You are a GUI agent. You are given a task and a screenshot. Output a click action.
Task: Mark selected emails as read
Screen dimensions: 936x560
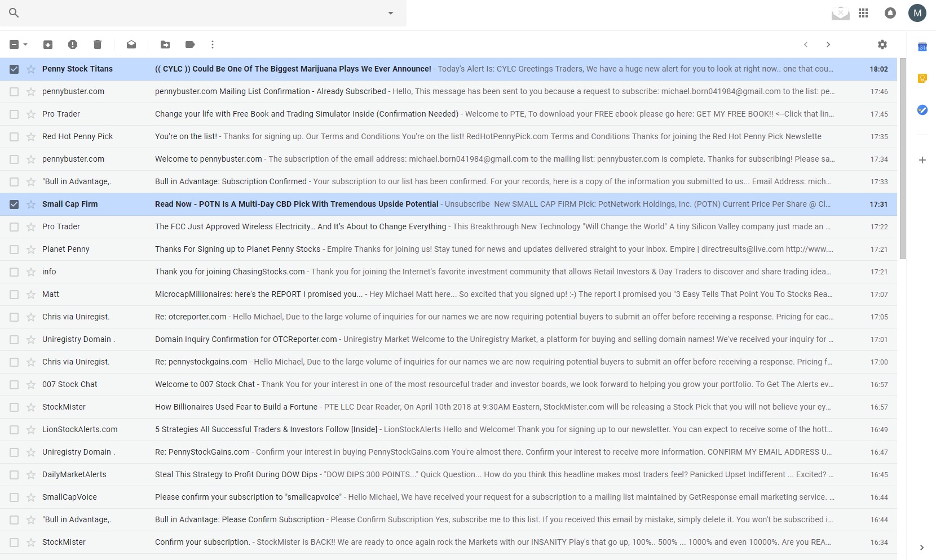[x=131, y=45]
